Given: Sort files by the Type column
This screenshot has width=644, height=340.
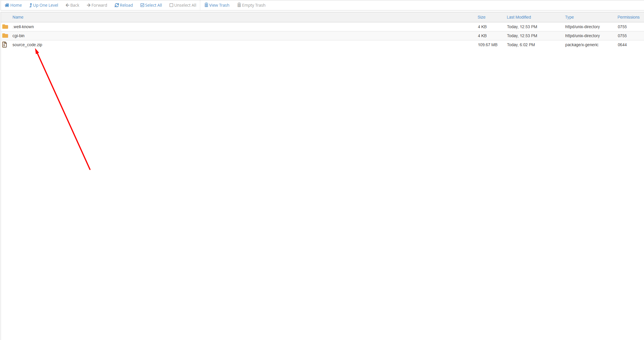Looking at the screenshot, I should pyautogui.click(x=569, y=17).
